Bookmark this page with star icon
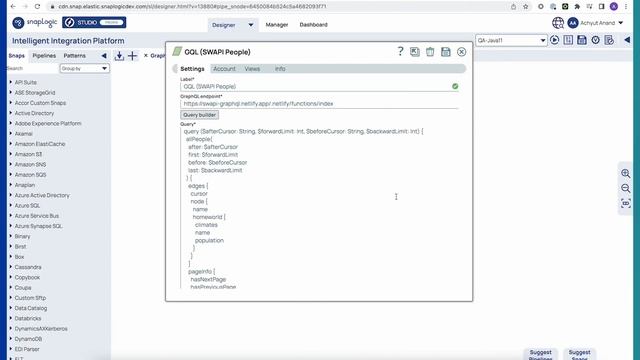Image resolution: width=640 pixels, height=360 pixels. pos(526,7)
